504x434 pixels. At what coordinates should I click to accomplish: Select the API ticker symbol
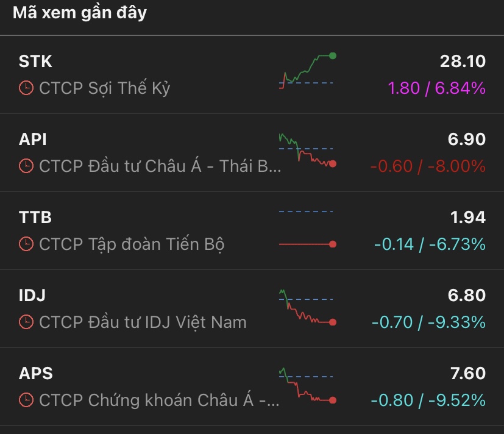click(33, 140)
